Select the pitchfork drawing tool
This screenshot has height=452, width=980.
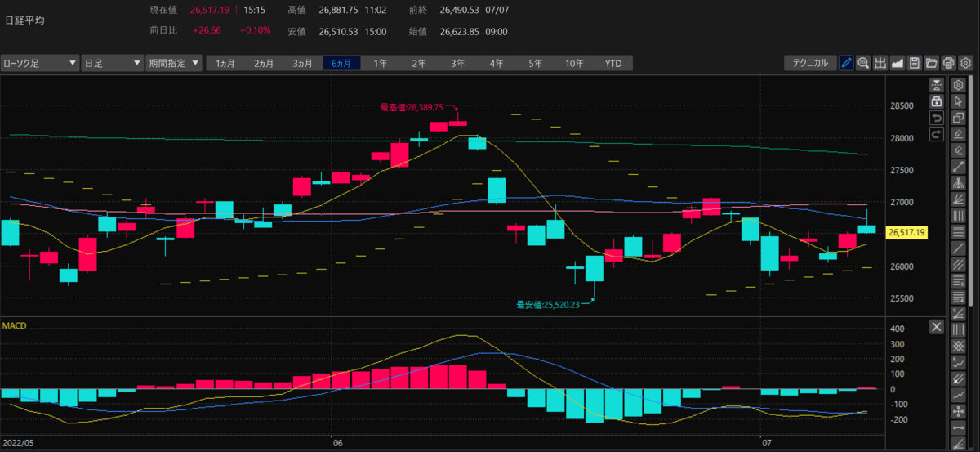(960, 183)
